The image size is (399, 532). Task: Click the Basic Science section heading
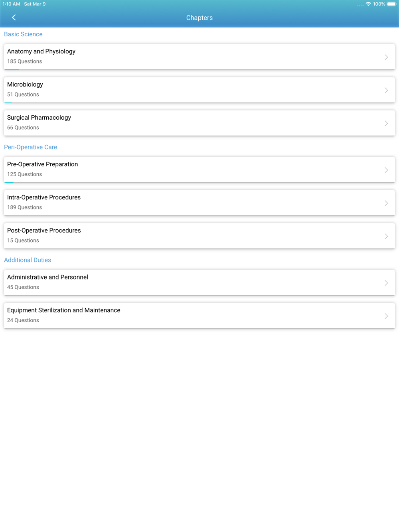[x=23, y=34]
